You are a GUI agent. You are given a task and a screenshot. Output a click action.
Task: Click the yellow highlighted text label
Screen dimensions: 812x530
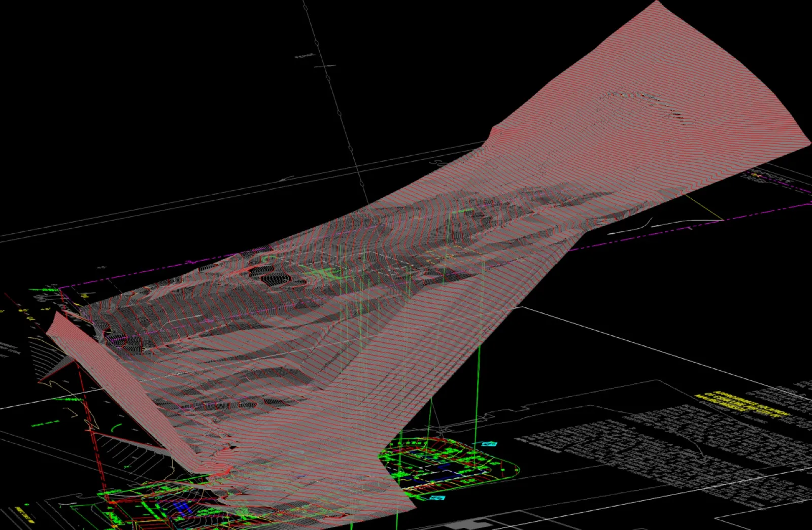click(x=743, y=405)
